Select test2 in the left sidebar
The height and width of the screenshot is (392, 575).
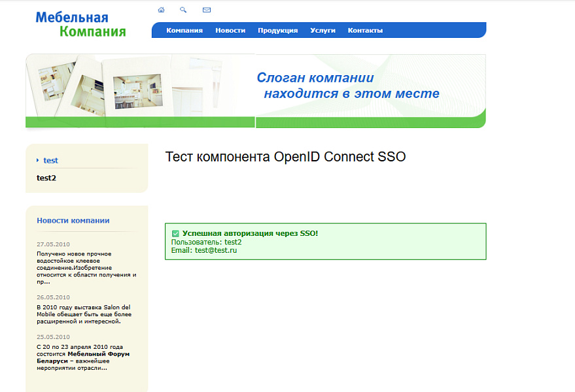(45, 177)
